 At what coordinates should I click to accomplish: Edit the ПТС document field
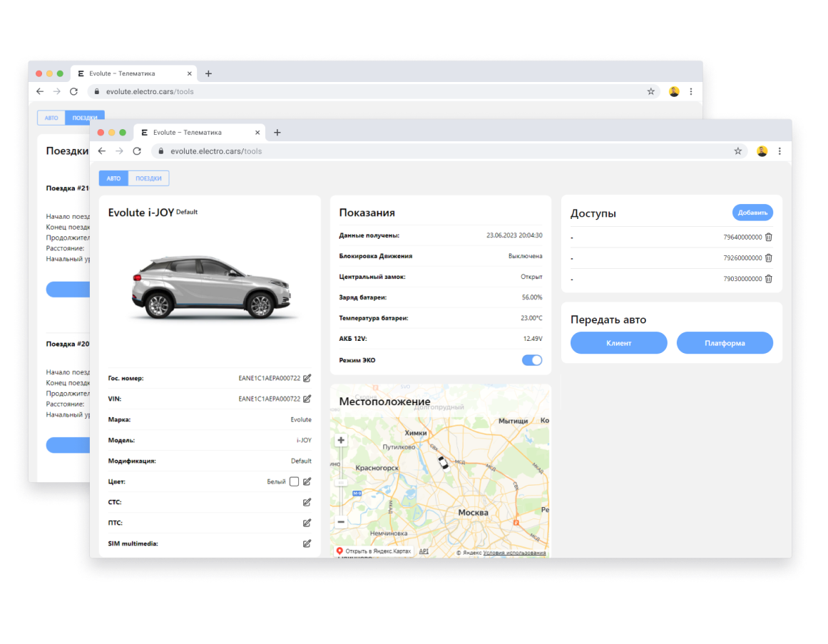coord(307,523)
